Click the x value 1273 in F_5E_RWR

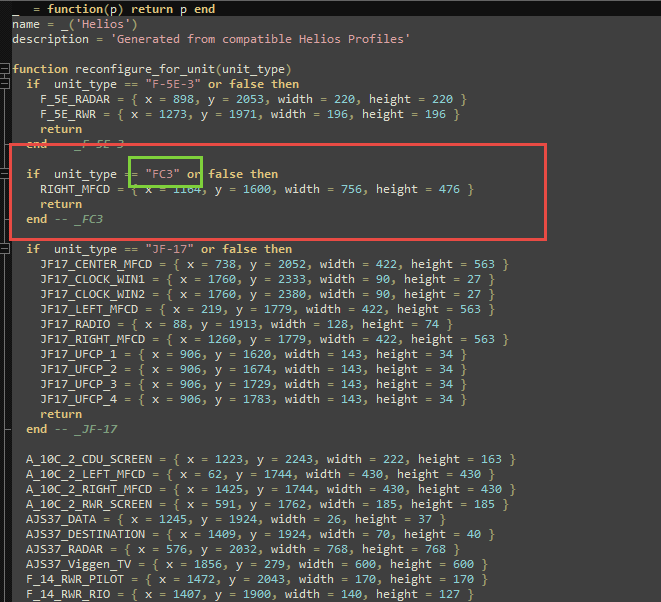[x=173, y=114]
